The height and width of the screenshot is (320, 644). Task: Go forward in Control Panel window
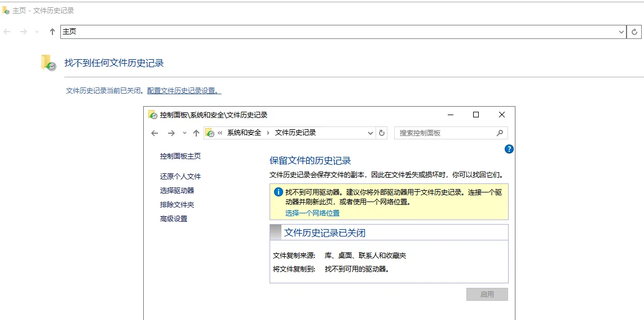171,133
